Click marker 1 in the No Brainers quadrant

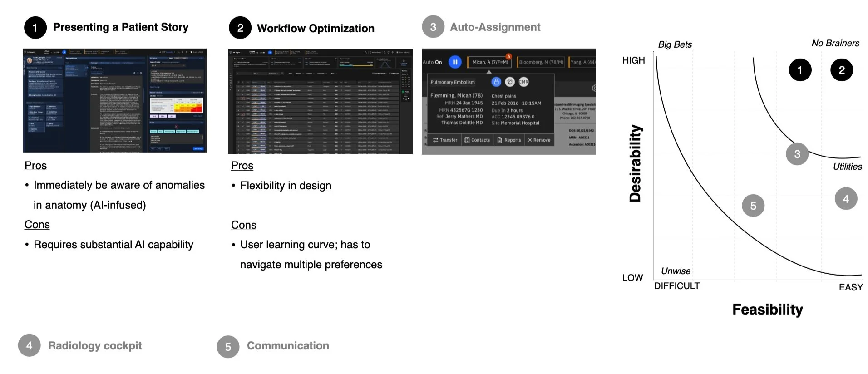pos(800,70)
